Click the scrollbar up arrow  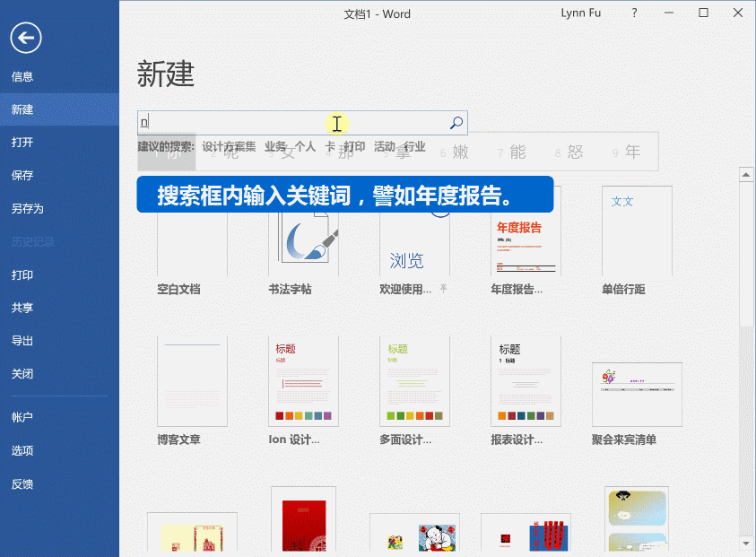[x=746, y=174]
